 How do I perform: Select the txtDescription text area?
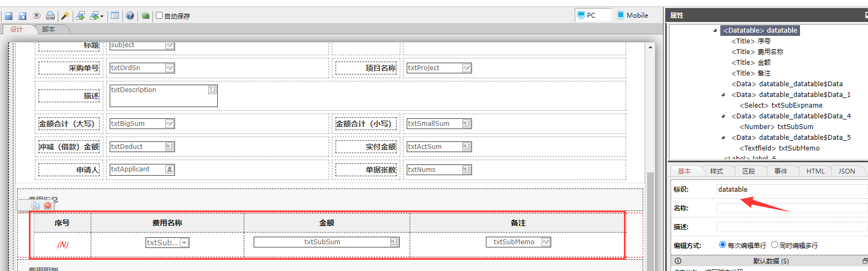pyautogui.click(x=164, y=95)
